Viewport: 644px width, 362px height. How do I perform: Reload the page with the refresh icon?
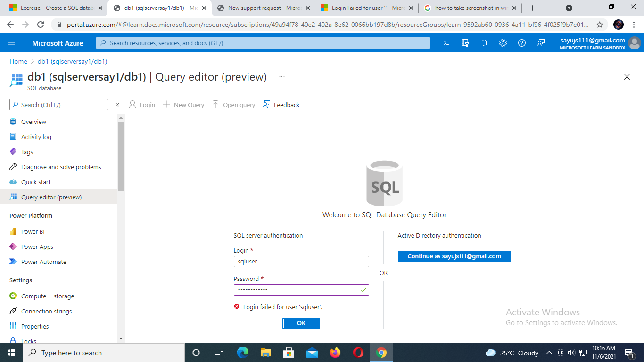(41, 25)
